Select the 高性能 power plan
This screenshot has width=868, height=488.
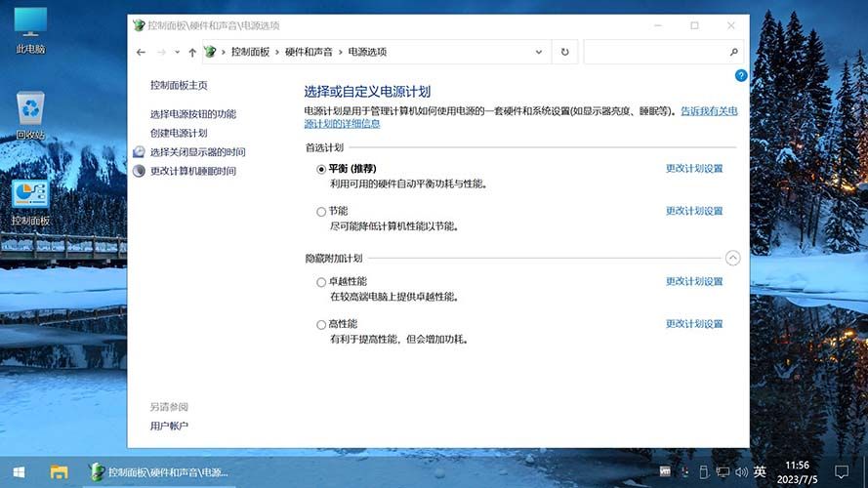(x=321, y=324)
